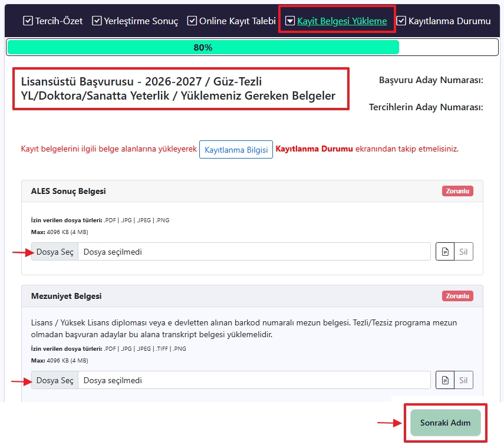Click checkbox icon beside Yerleştirme Sonuç

[x=97, y=21]
